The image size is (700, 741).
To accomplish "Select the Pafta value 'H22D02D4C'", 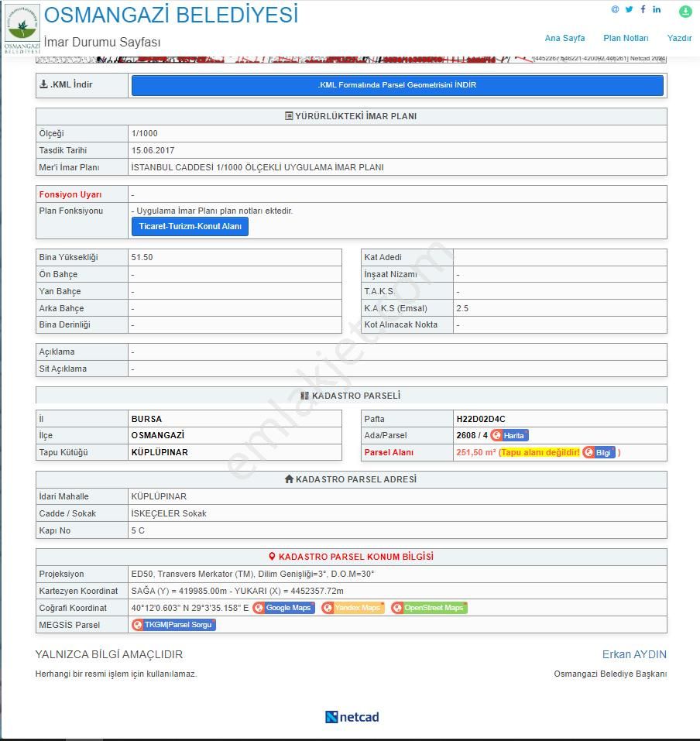I will 481,419.
